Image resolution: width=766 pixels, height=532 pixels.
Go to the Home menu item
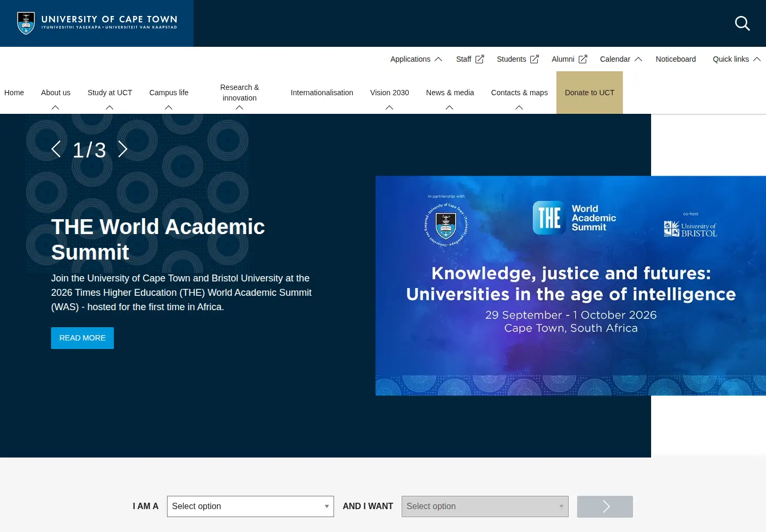click(x=14, y=93)
